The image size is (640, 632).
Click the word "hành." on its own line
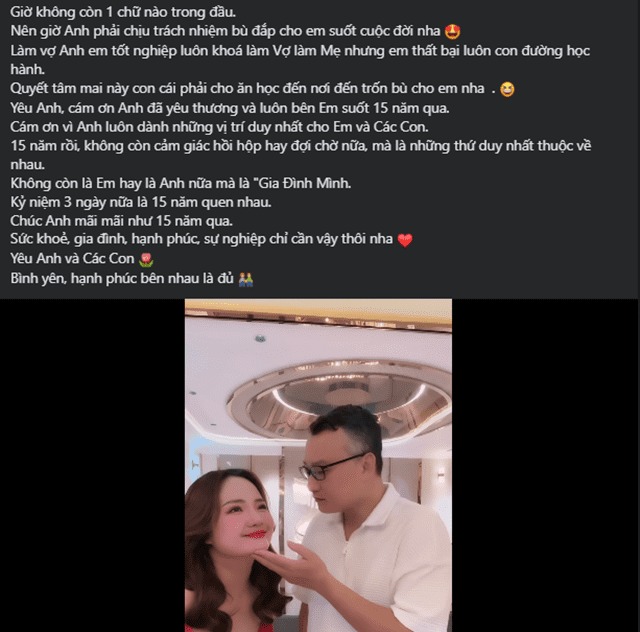pyautogui.click(x=27, y=69)
